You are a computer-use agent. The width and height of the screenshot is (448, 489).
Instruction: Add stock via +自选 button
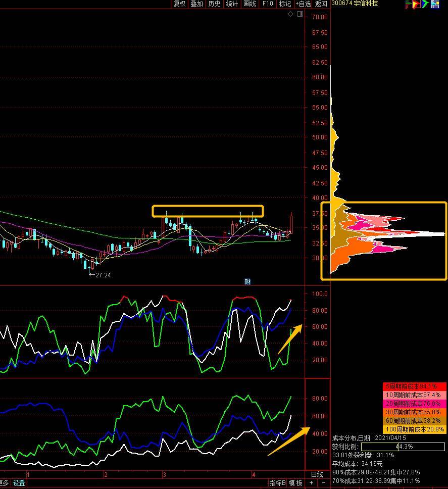[x=303, y=4]
